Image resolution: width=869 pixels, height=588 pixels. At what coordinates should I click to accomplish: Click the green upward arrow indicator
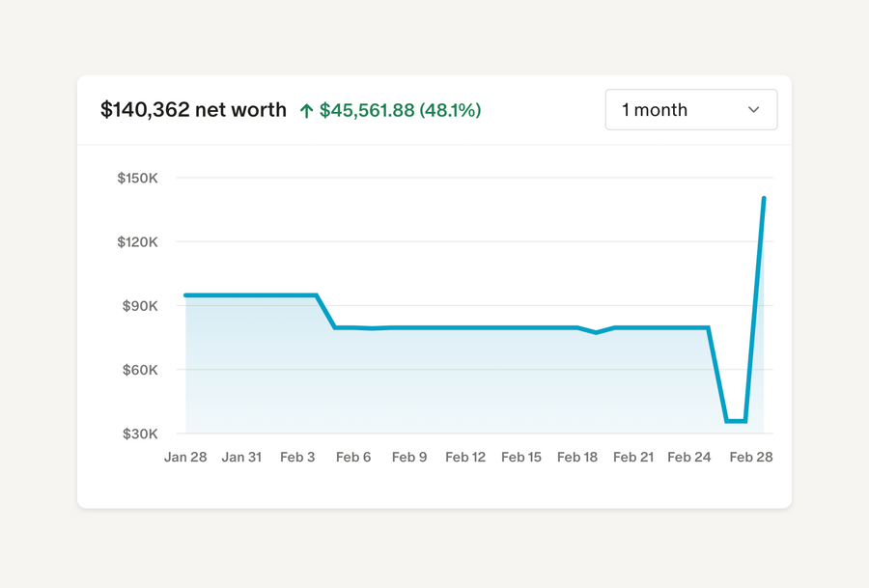(306, 110)
